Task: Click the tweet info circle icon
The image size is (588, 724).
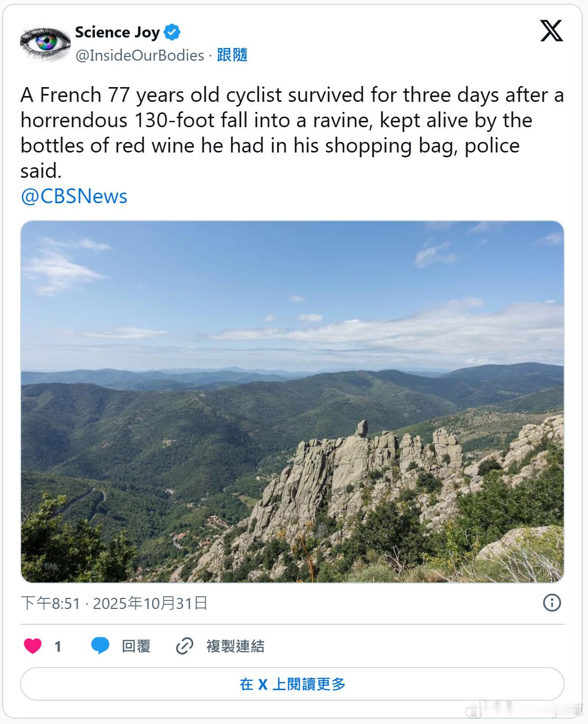Action: click(x=552, y=603)
